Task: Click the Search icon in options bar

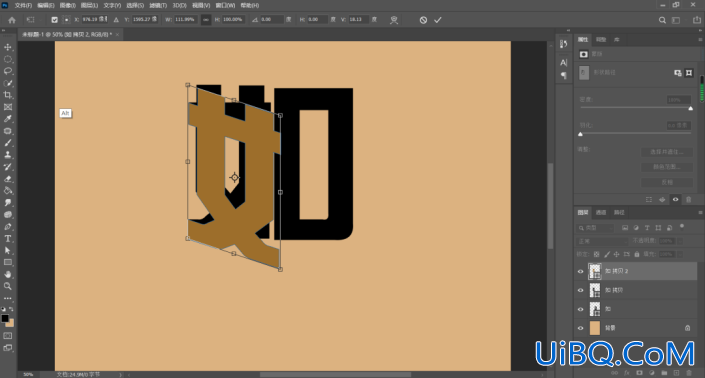Action: click(662, 20)
